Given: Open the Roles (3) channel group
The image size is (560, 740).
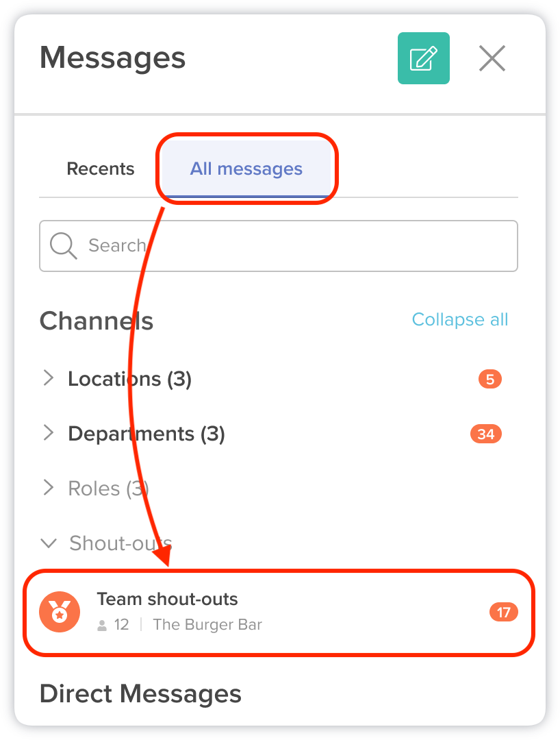Looking at the screenshot, I should click(x=108, y=489).
